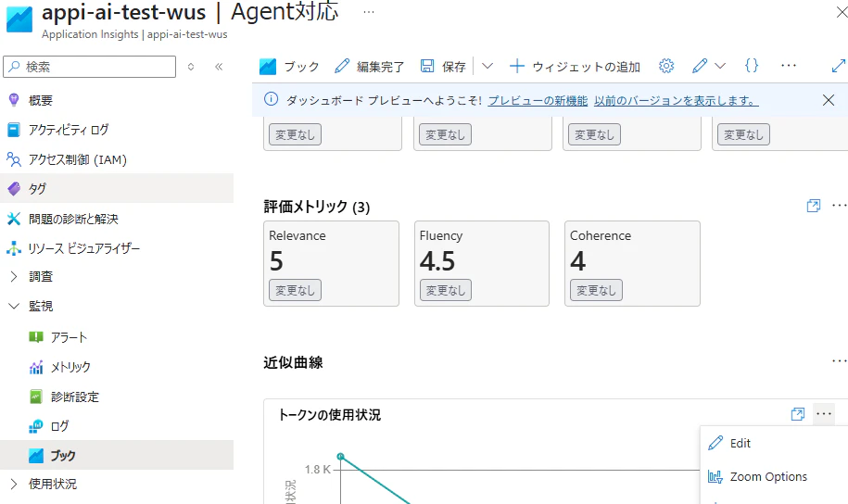Open the ellipsis menu for 近似曲線 section
848x504 pixels.
(840, 360)
